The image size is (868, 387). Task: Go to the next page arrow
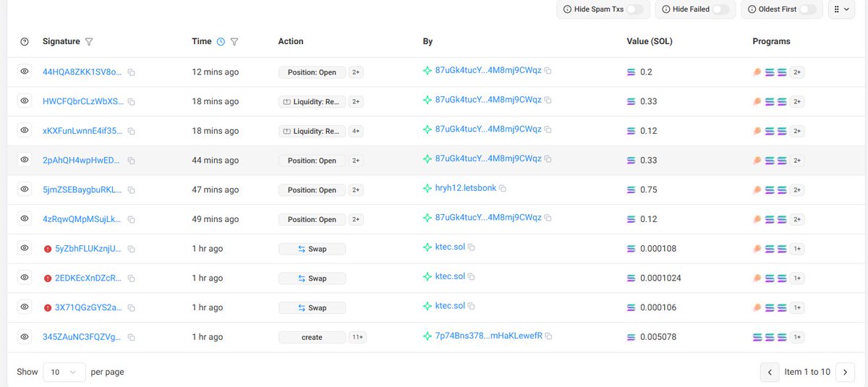[x=845, y=372]
